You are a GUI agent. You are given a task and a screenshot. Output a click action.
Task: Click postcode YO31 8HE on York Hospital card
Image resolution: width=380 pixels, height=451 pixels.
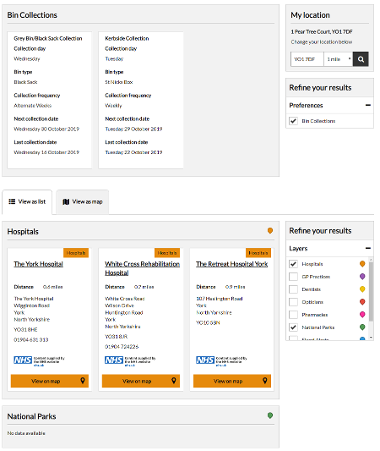[26, 330]
